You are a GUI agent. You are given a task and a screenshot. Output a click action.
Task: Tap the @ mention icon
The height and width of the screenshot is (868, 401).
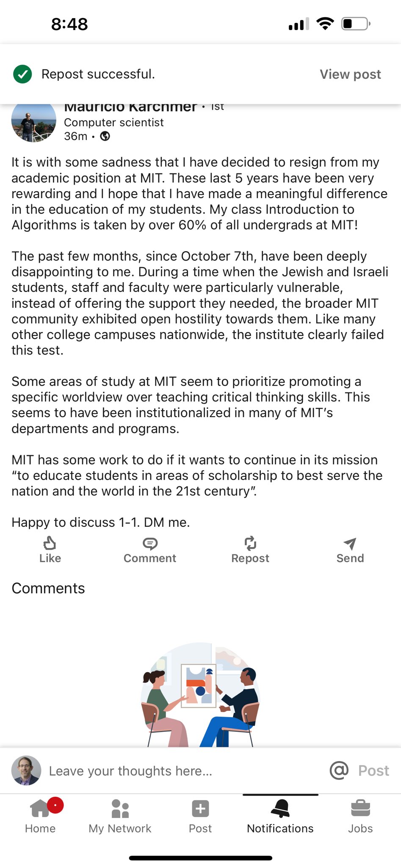tap(339, 770)
